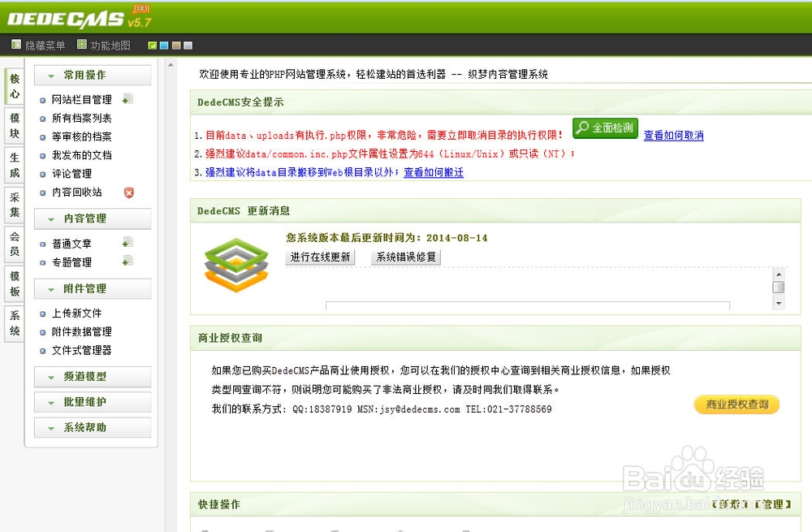Switch to the 会员 side tab
812x532 pixels.
click(x=15, y=244)
